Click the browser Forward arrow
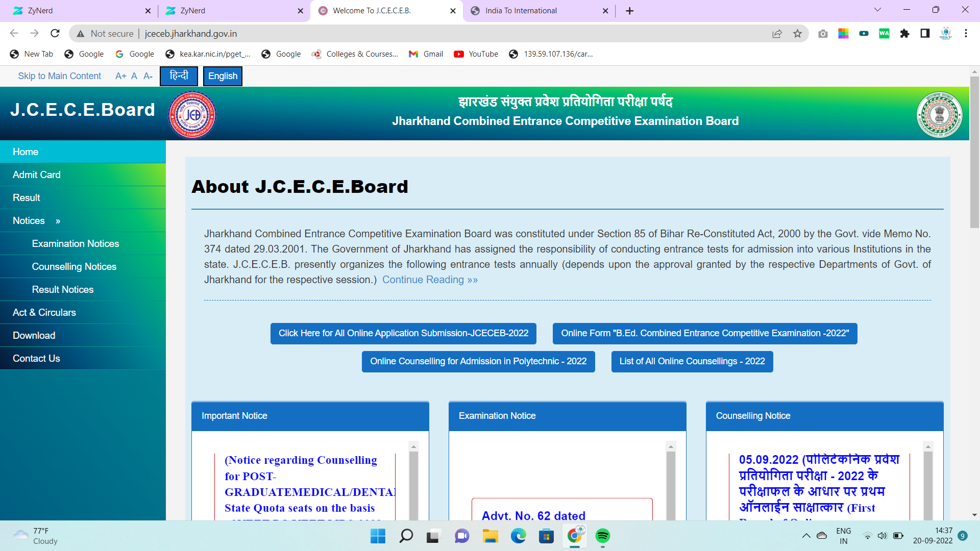The width and height of the screenshot is (980, 551). coord(34,33)
